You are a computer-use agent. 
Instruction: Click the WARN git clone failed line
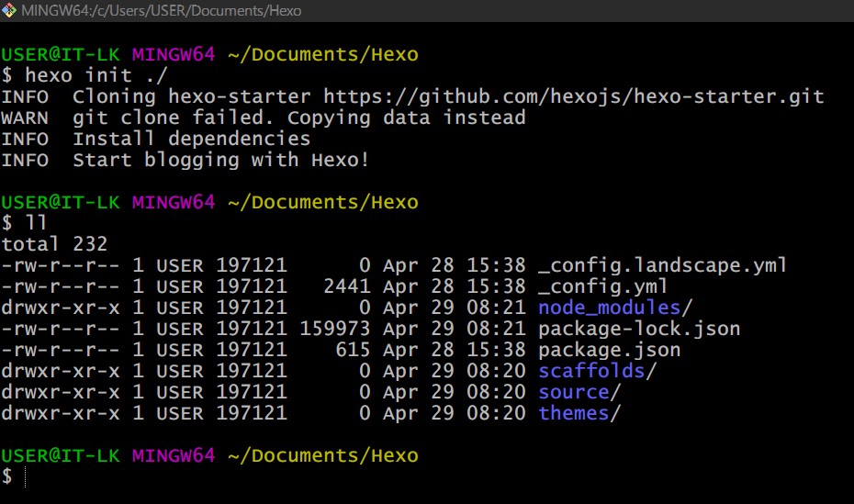(264, 118)
